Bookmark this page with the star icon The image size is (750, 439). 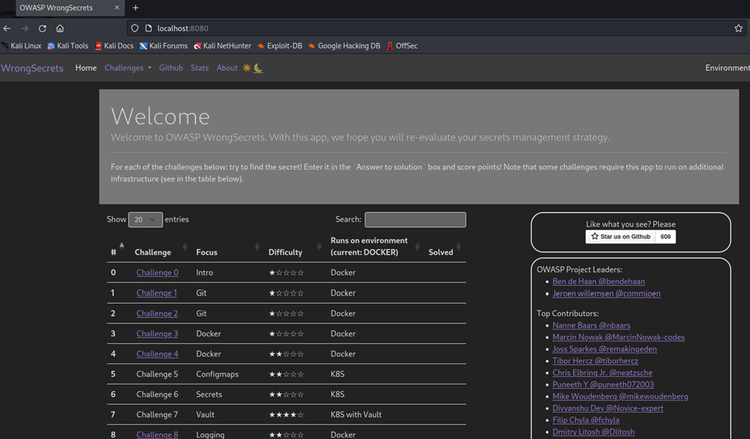(x=739, y=28)
